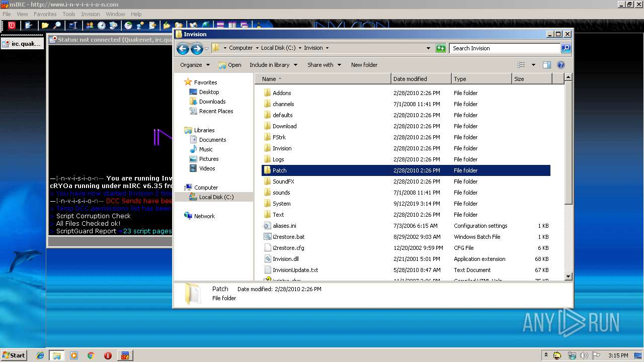Go forward in the Invision Explorer window
Screen dimensions: 644x362
pos(197,48)
